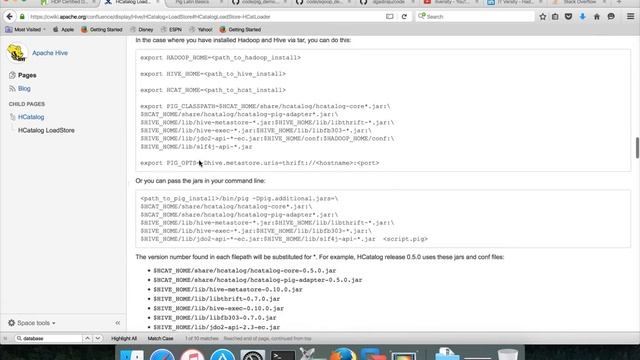This screenshot has height=360, width=640.
Task: Open the bookmarks list clipboard icon
Action: click(555, 17)
